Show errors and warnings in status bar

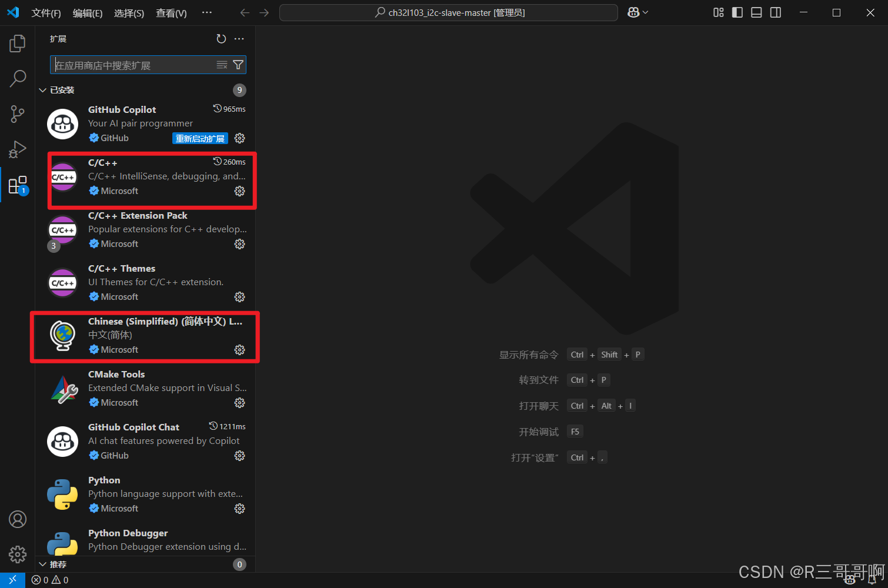click(x=50, y=580)
